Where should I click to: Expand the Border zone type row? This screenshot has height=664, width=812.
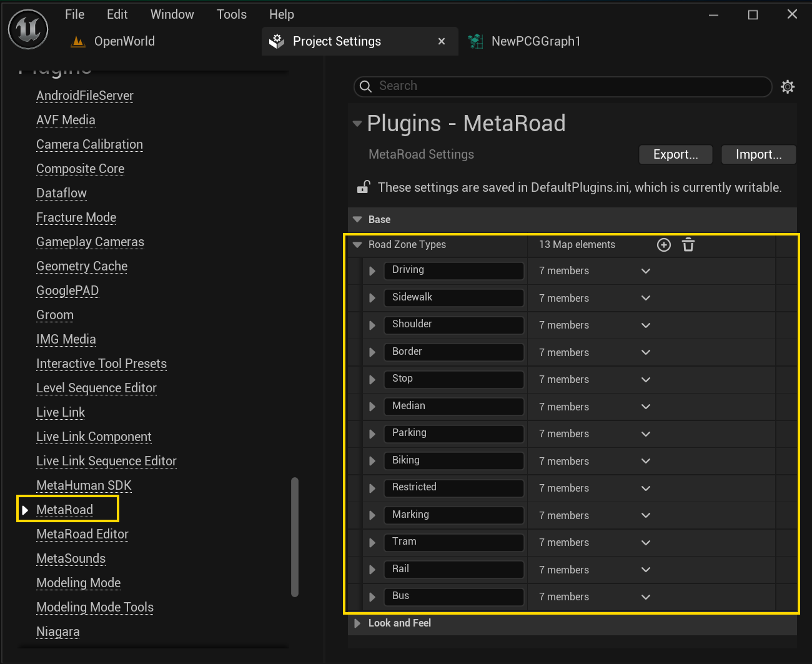pos(372,352)
